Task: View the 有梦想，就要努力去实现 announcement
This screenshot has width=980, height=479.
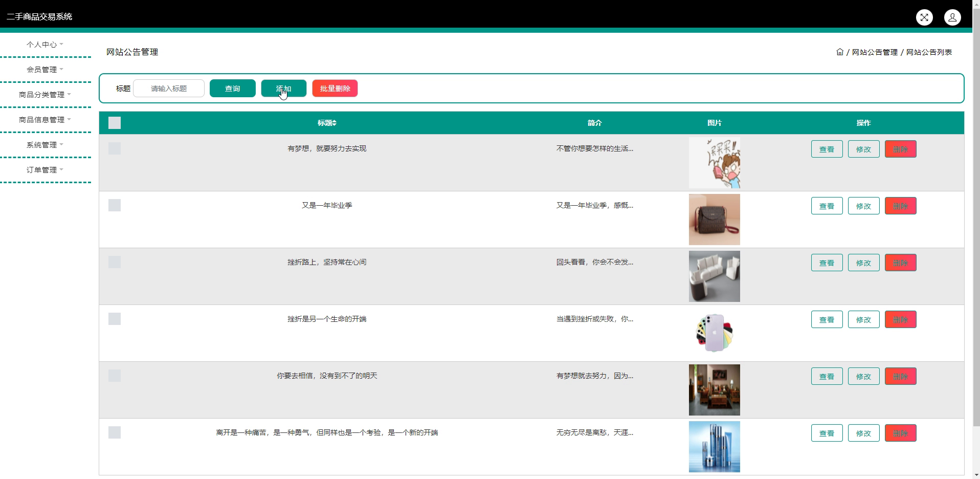Action: (827, 149)
